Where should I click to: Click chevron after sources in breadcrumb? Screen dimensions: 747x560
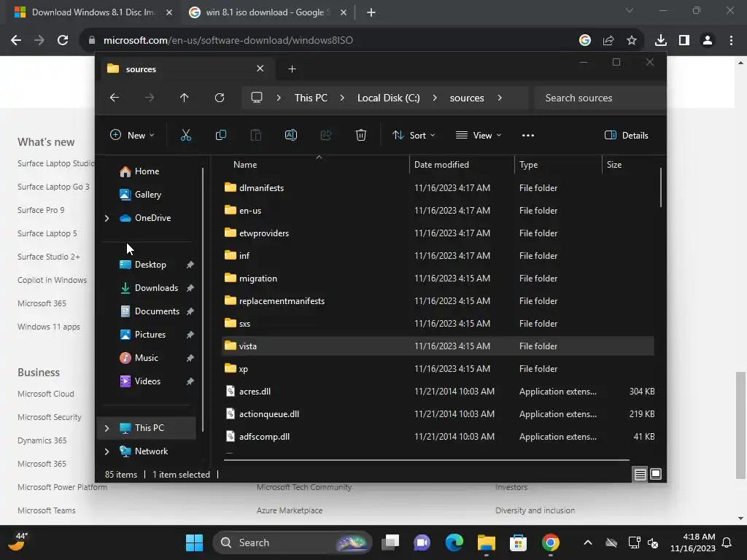point(499,98)
